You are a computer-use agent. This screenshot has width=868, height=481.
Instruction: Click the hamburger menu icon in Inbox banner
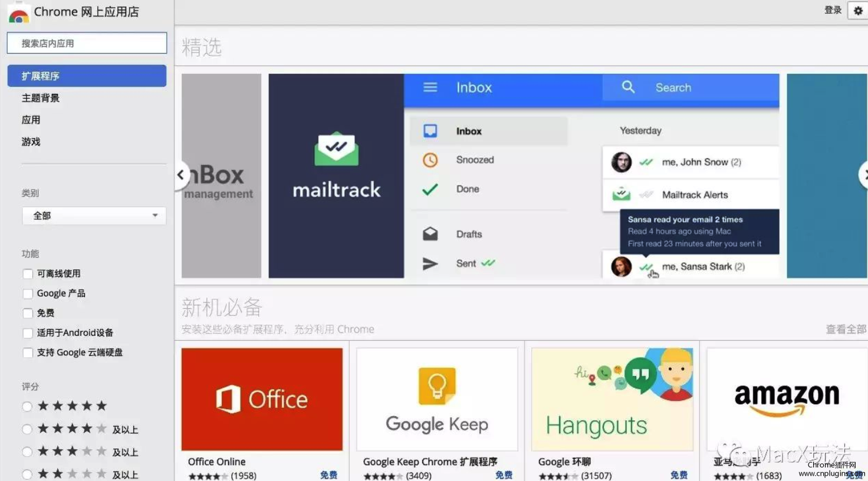point(430,87)
